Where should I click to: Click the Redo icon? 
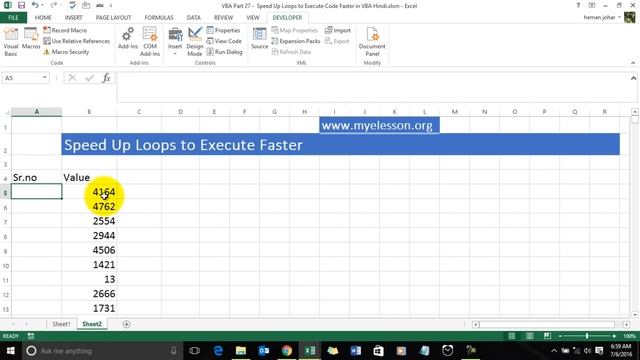coord(53,6)
